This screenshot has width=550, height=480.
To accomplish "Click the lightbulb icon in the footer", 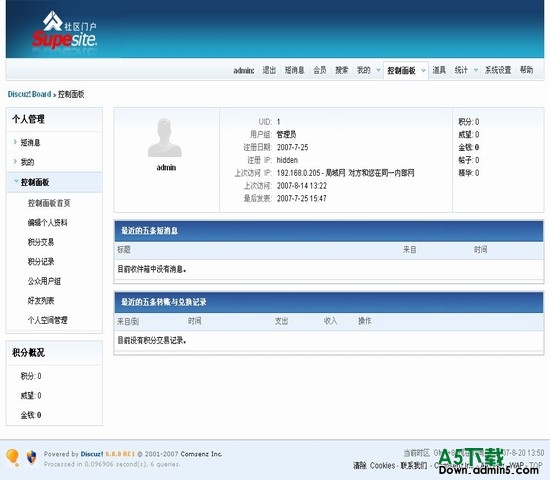I will (13, 458).
